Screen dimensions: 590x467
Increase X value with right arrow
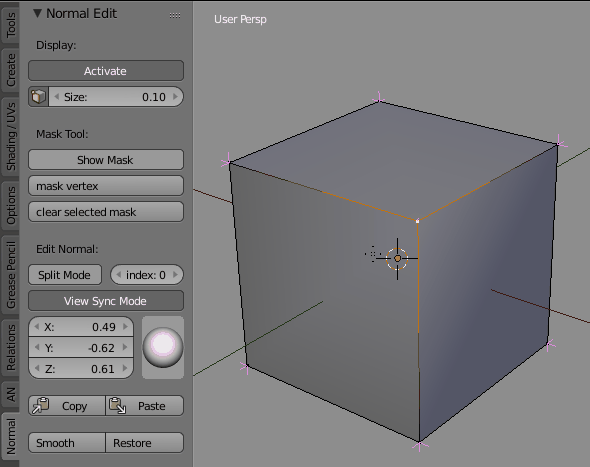126,327
